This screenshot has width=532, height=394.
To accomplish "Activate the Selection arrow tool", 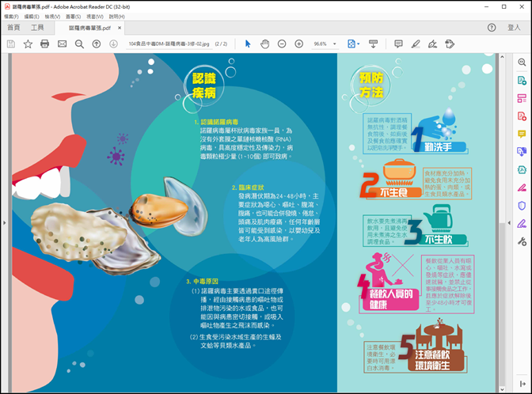I will point(248,44).
